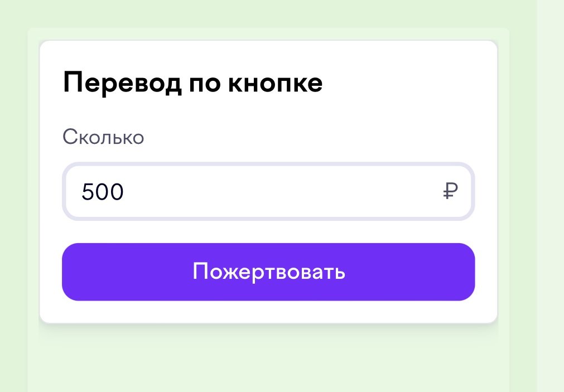Click empty space inside the amount field

(x=281, y=191)
